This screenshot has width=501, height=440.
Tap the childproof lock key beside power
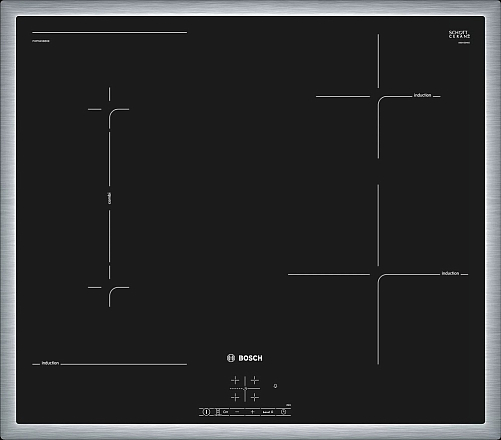[x=226, y=412]
